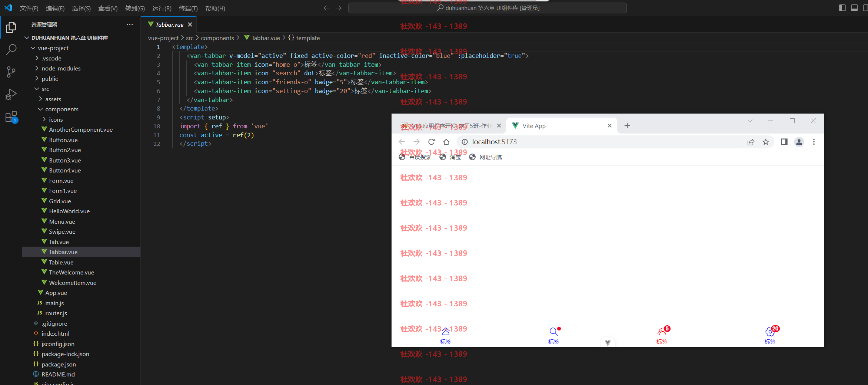This screenshot has height=385, width=868.
Task: Open the Explorer view in activity bar
Action: (11, 27)
